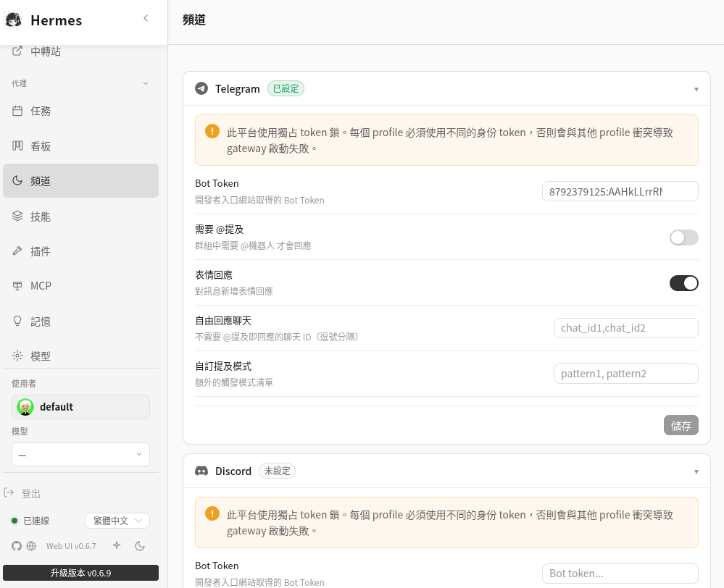The image size is (724, 588).
Task: Click the 自訂提及模式 pattern field
Action: pyautogui.click(x=626, y=374)
